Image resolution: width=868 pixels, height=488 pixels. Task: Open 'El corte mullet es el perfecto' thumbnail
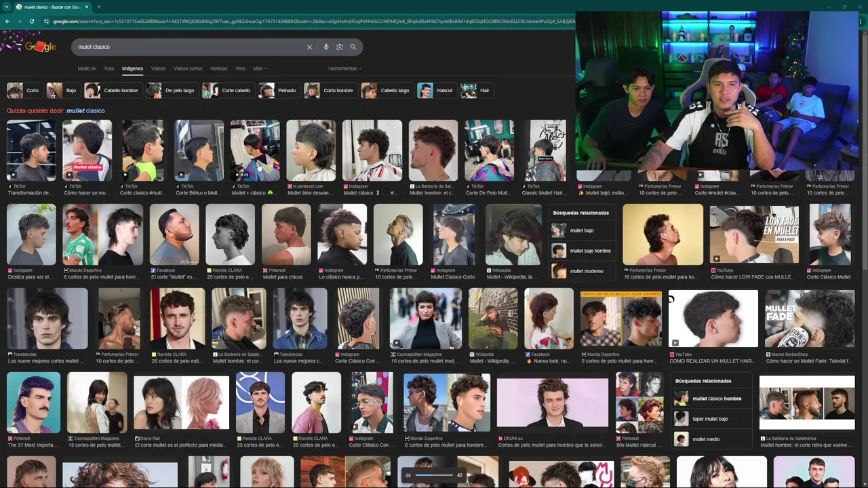[x=181, y=403]
